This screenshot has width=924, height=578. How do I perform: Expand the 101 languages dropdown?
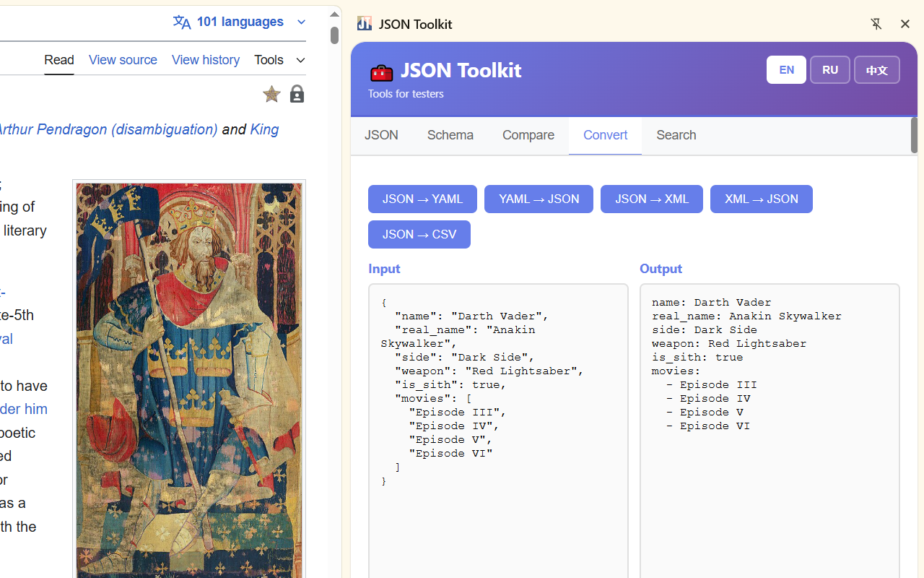pos(240,22)
